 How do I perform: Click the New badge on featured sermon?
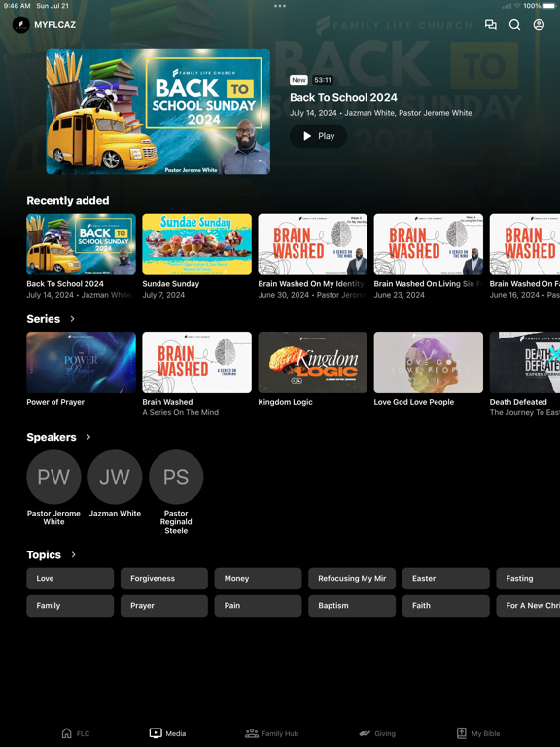tap(298, 80)
